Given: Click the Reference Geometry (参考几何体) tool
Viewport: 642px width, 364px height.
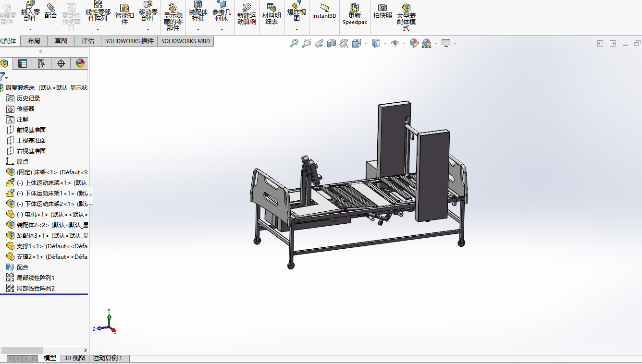Looking at the screenshot, I should click(x=222, y=12).
